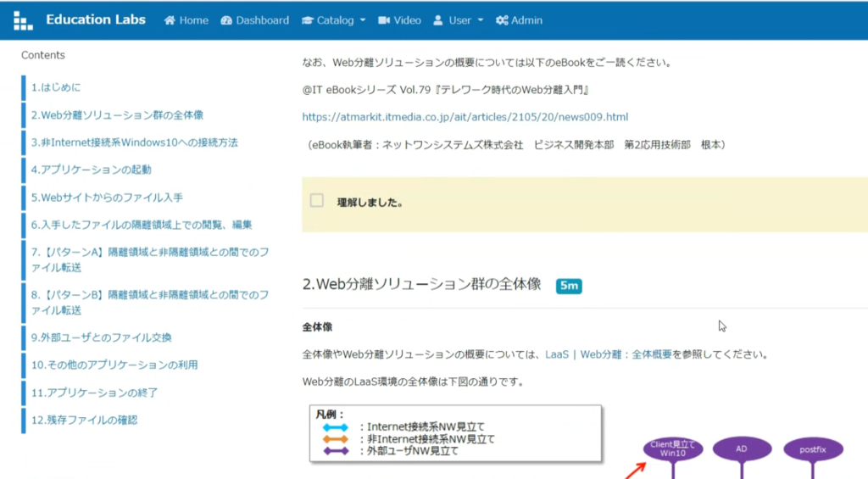This screenshot has height=479, width=868.
Task: Go to 6.入手したファイルの隔離領域上での閲覧、編集
Action: tap(142, 225)
